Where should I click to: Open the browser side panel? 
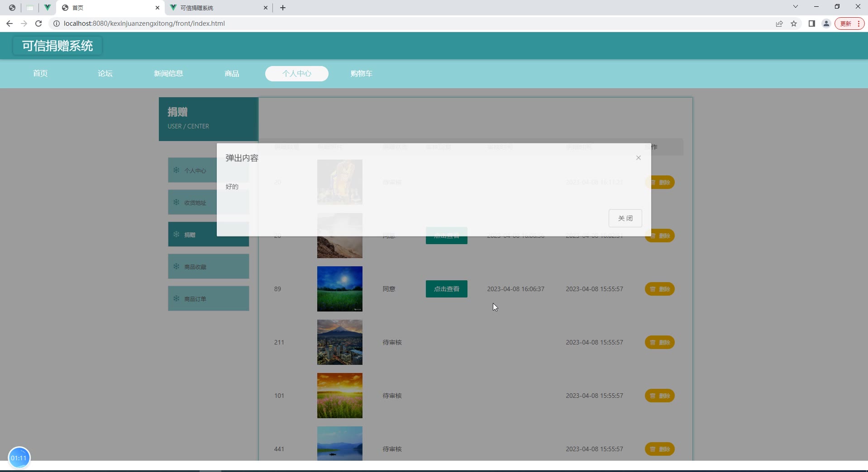pos(811,24)
